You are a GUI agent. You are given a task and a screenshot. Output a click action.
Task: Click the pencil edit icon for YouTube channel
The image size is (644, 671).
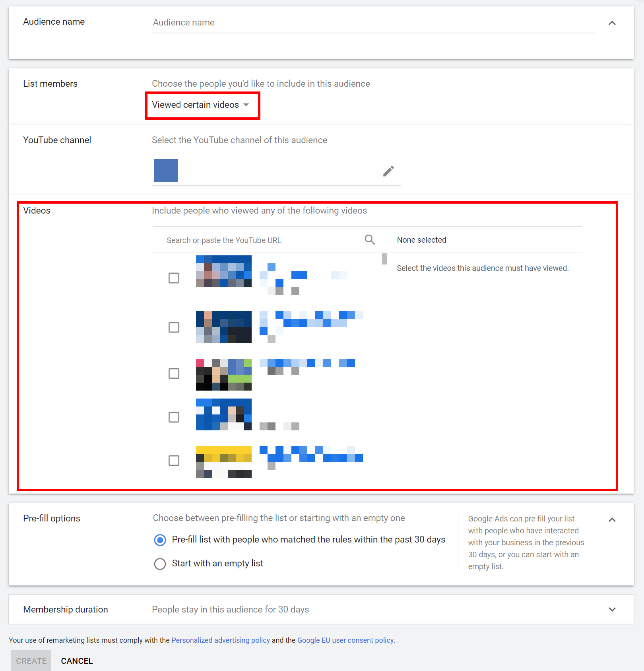(388, 171)
